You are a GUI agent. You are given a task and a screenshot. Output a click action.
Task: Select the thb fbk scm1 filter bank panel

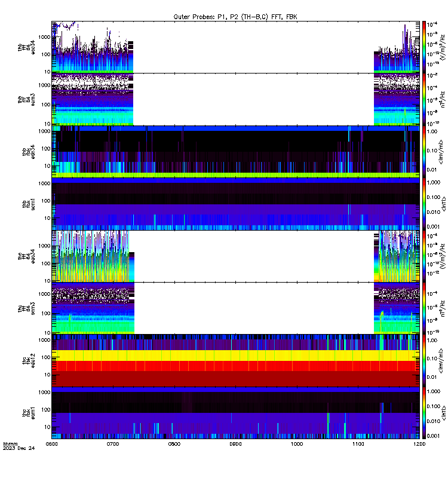click(x=235, y=204)
